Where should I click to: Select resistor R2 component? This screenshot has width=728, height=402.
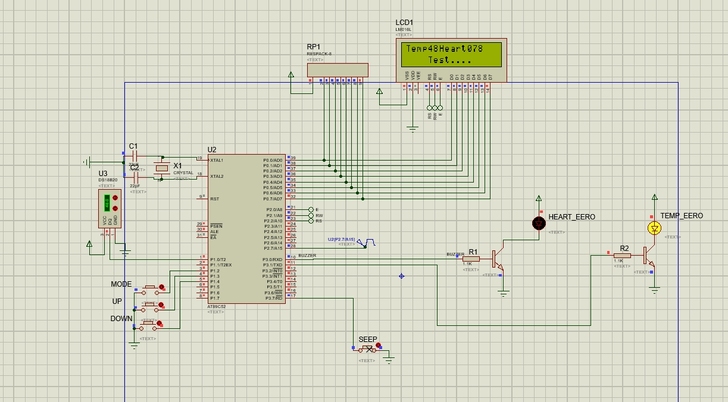623,256
